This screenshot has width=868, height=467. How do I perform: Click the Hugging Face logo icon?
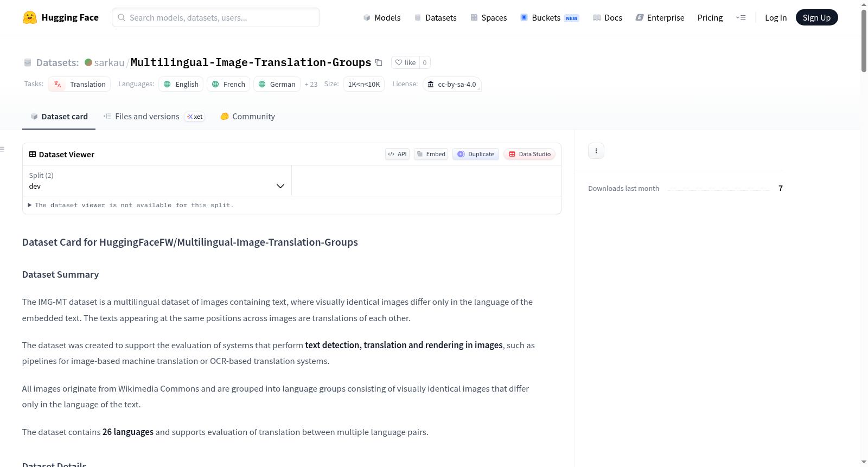coord(30,17)
